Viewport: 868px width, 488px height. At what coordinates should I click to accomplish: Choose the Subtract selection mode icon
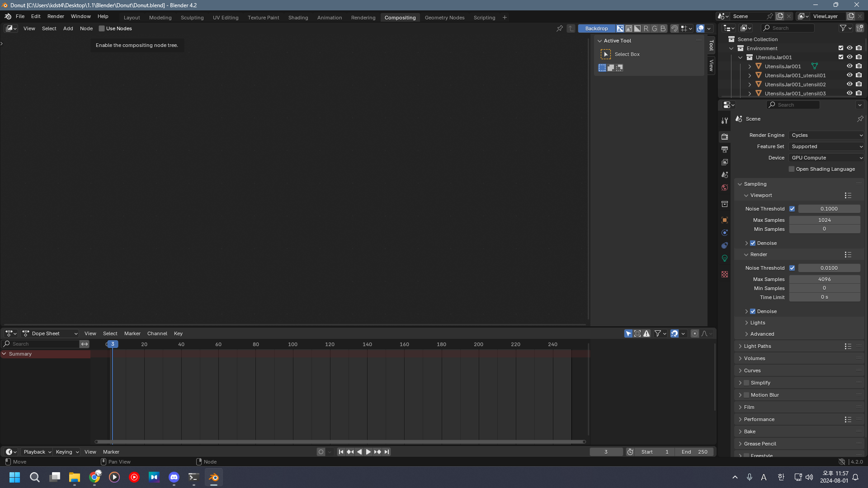click(619, 68)
